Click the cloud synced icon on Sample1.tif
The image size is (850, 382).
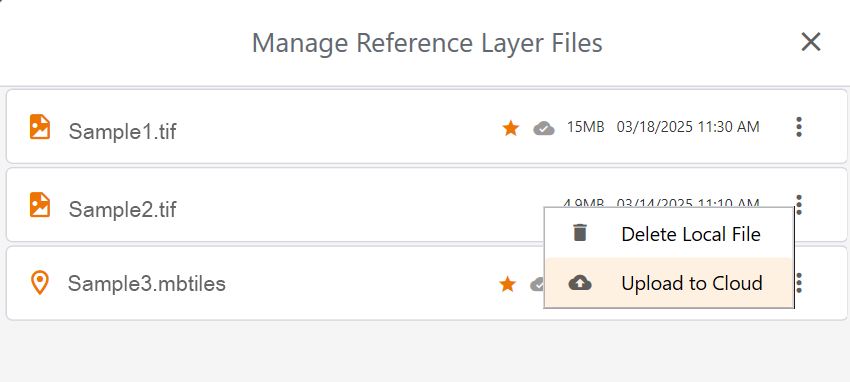tap(544, 128)
